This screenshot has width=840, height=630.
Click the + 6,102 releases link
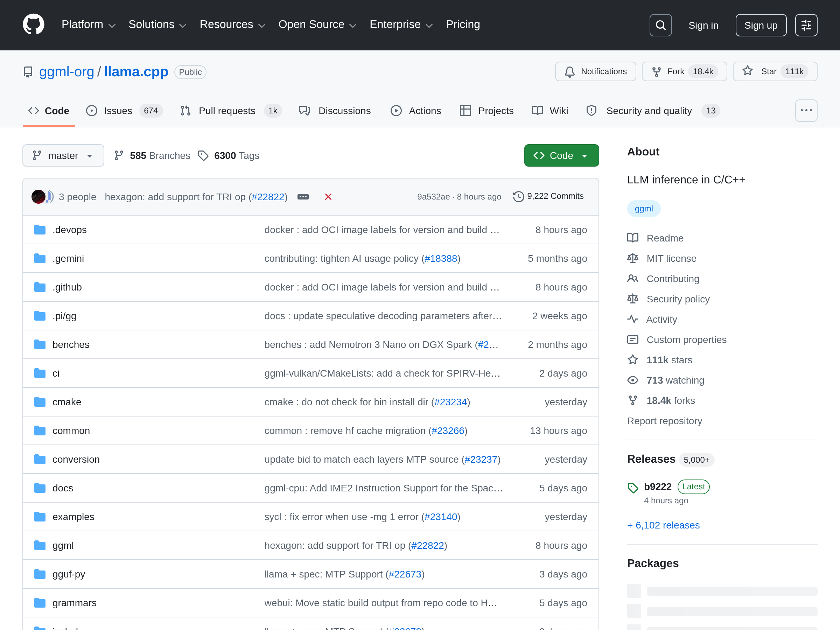[x=663, y=525]
